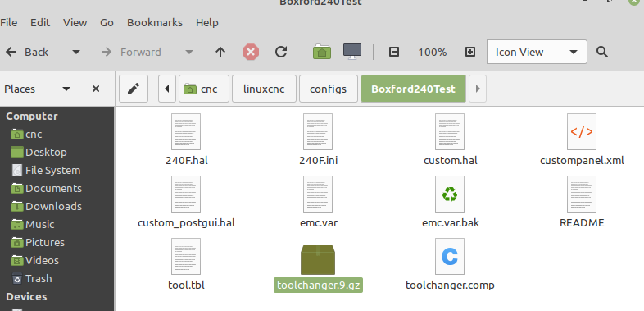Select the custompanel.xml code icon
644x311 pixels.
(582, 131)
